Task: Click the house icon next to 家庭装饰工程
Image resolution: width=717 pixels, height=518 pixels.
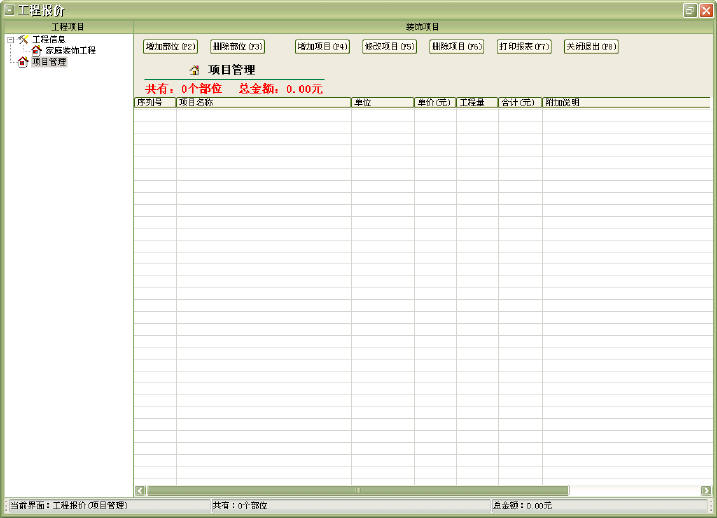Action: pyautogui.click(x=37, y=50)
